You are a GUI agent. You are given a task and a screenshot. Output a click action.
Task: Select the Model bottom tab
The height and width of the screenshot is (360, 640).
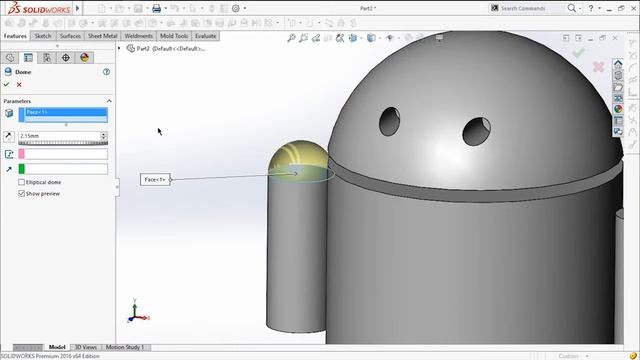tap(57, 347)
